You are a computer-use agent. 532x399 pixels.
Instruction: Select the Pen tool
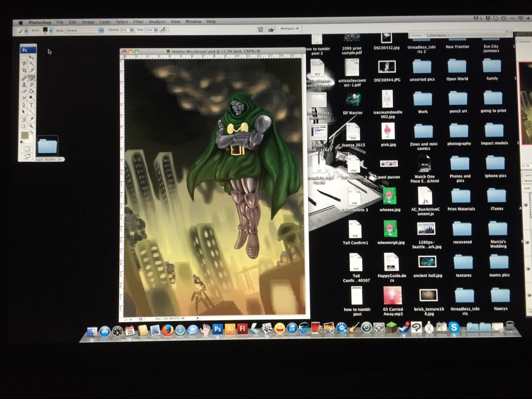pyautogui.click(x=25, y=105)
